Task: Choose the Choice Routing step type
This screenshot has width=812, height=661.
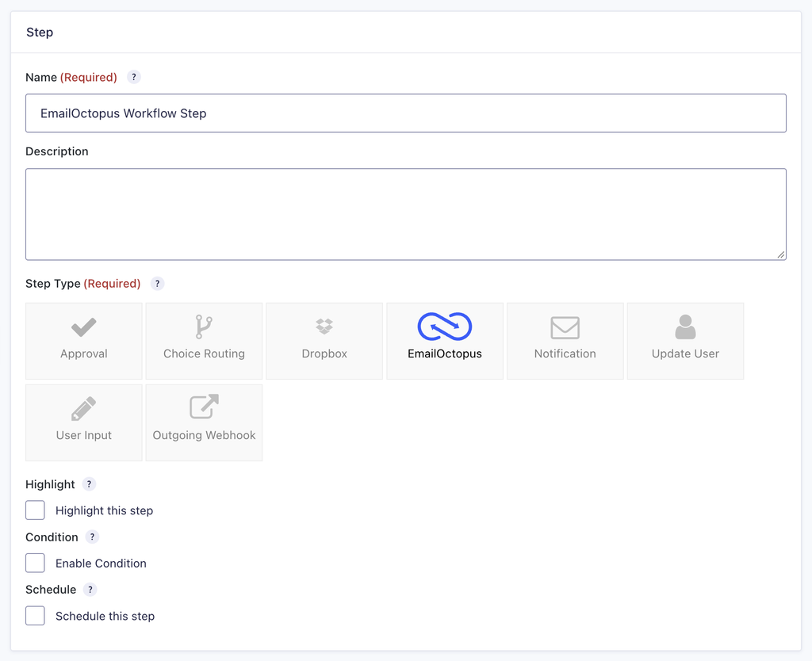Action: [204, 341]
